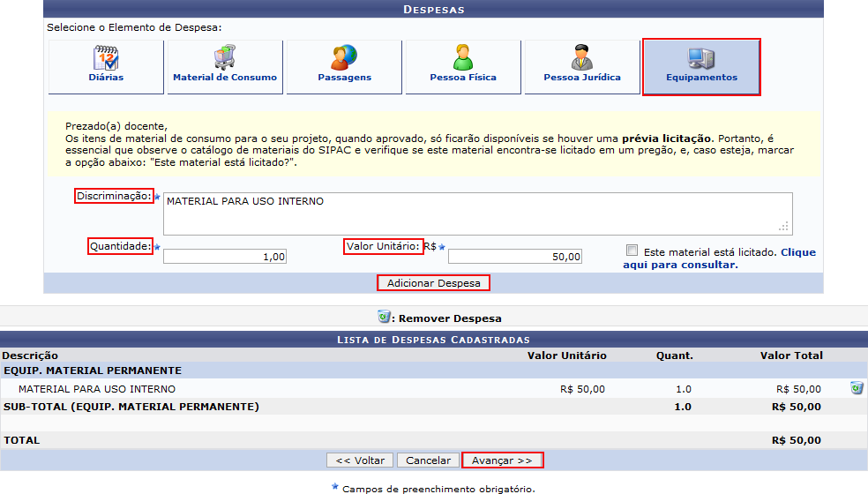868x494 pixels.
Task: Select the Pessoa Jurídica businessman icon
Action: point(581,57)
